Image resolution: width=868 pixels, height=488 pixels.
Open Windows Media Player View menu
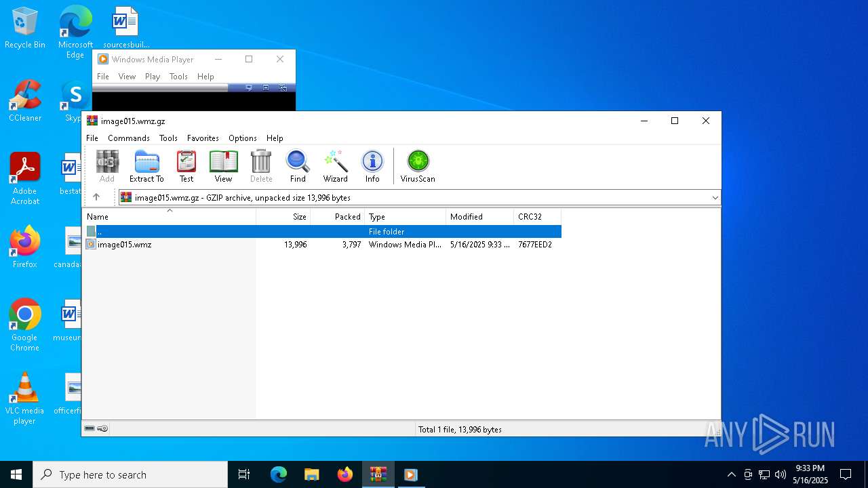coord(127,77)
